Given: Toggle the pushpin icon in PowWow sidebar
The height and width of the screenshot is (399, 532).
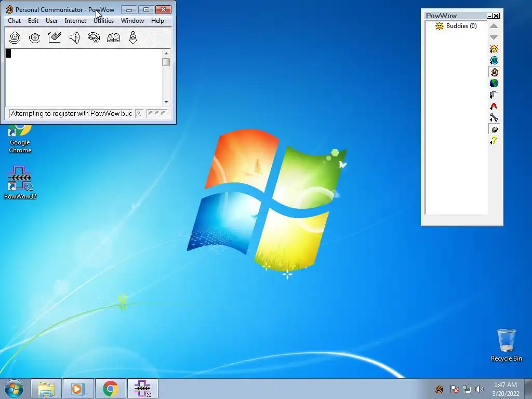Looking at the screenshot, I should (x=494, y=129).
